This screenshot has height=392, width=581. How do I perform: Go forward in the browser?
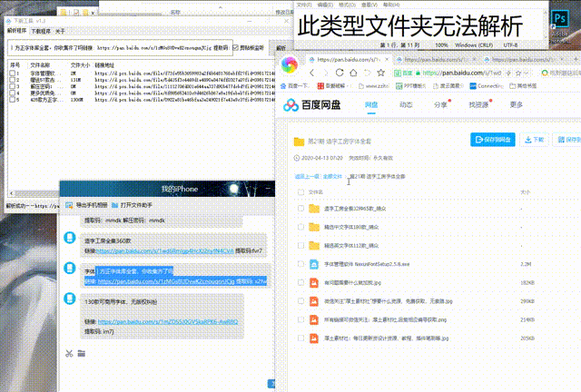[325, 73]
